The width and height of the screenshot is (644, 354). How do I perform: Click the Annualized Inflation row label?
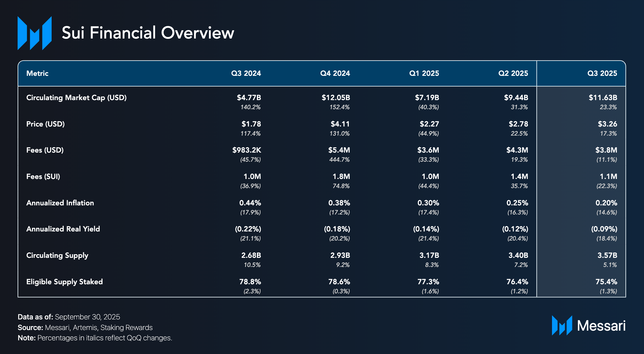60,203
